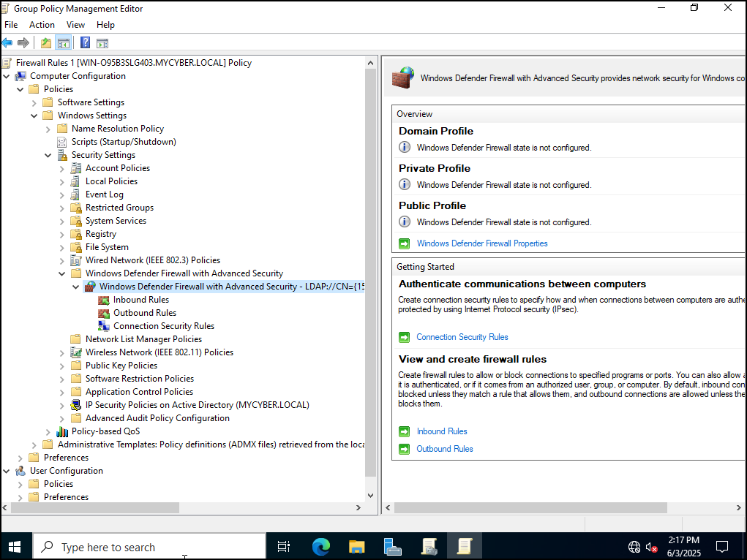The width and height of the screenshot is (747, 560).
Task: Click the Back arrow toolbar icon
Action: point(7,43)
